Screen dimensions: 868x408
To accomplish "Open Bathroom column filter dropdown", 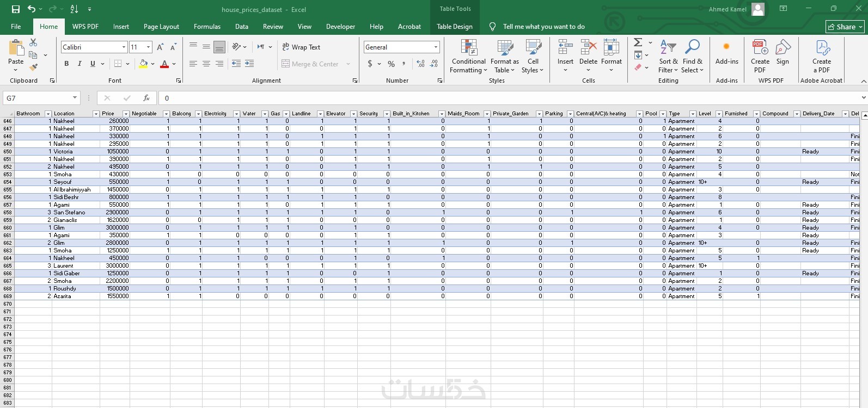I will tap(48, 114).
